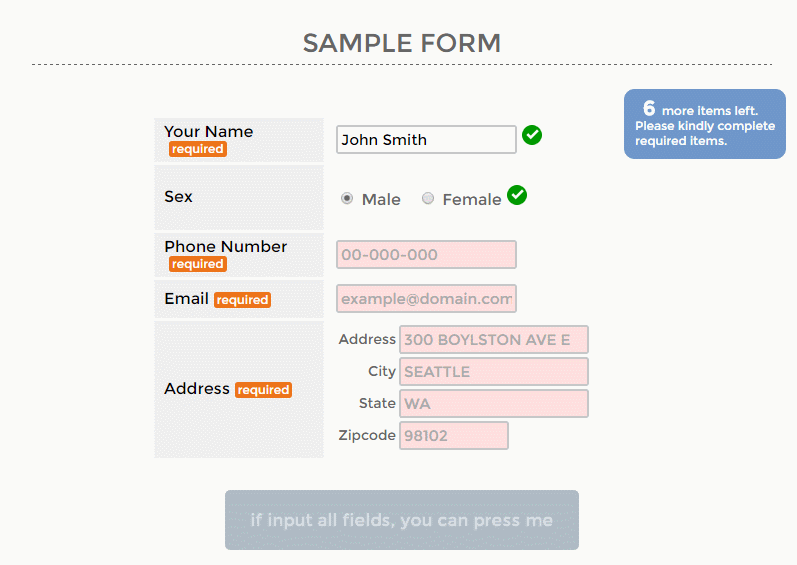Focus the Phone Number input field

click(x=426, y=255)
